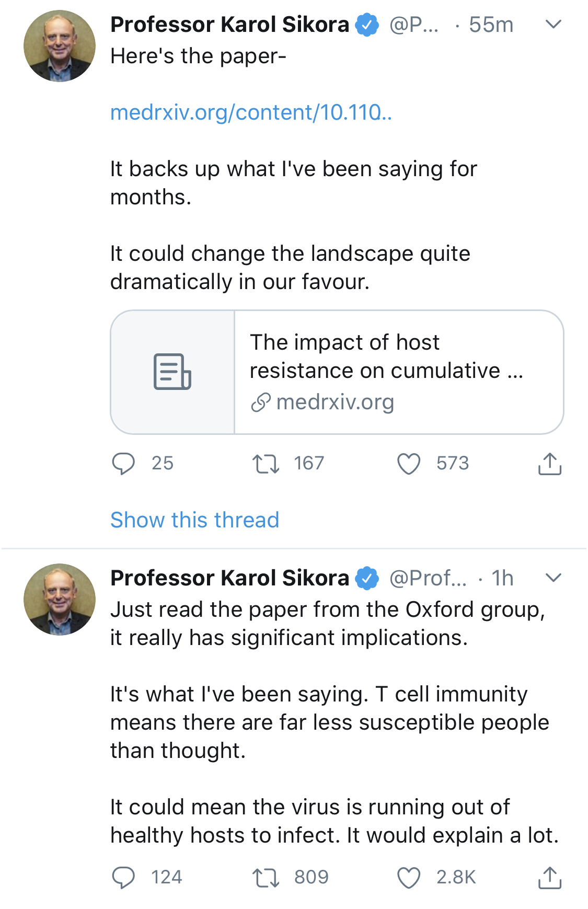Image resolution: width=588 pixels, height=909 pixels.
Task: Open the medrxiv.org/content link
Action: [251, 112]
